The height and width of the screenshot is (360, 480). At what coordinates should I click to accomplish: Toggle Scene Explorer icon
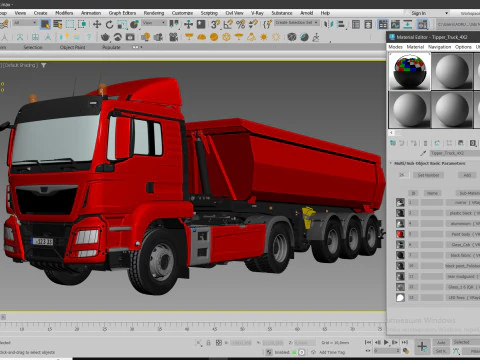[356, 24]
